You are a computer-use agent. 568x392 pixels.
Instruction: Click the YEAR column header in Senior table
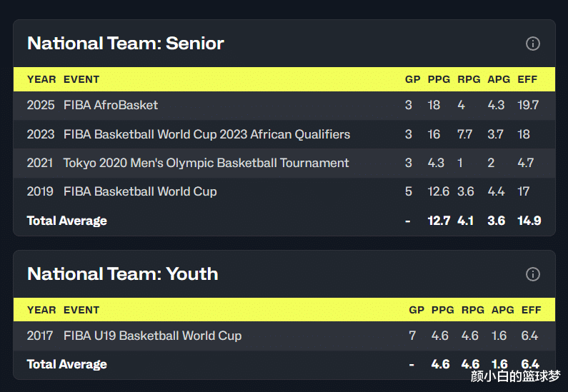pyautogui.click(x=41, y=79)
